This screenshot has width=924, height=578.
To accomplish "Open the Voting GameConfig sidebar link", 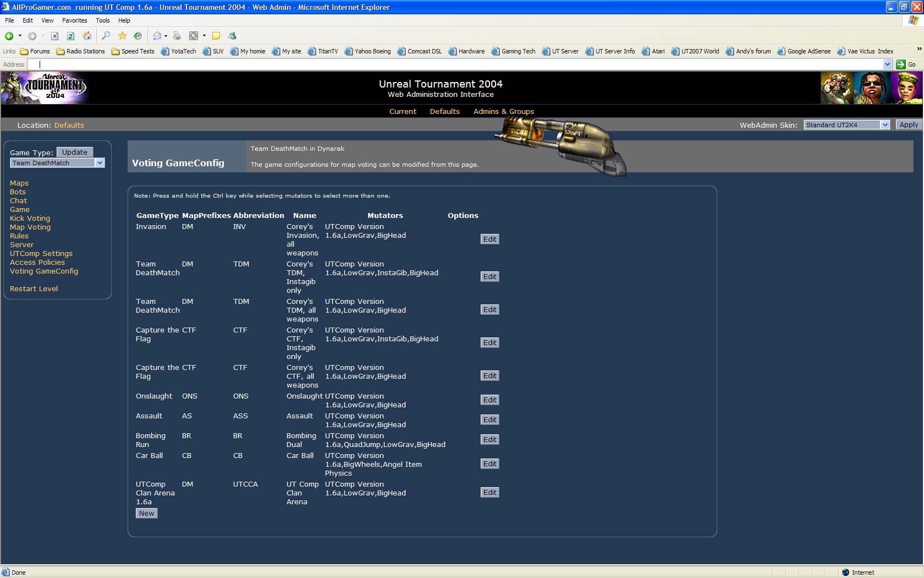I will [44, 271].
